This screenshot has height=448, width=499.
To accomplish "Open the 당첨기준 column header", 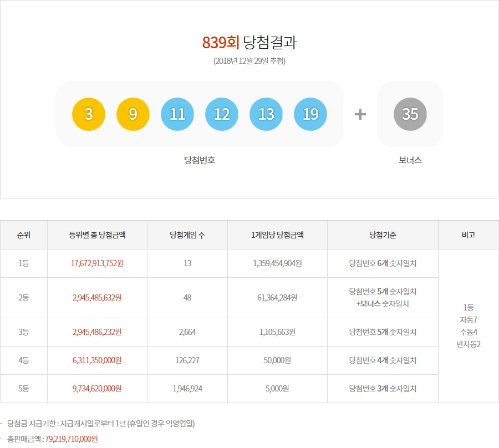I will point(383,235).
